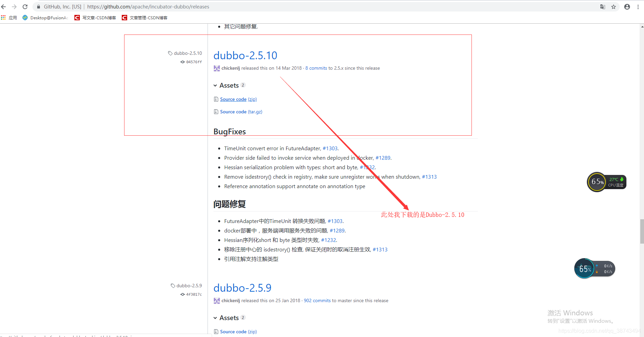Open issue #1303 in BugFixes list
Viewport: 644px width, 337px height.
pos(330,148)
